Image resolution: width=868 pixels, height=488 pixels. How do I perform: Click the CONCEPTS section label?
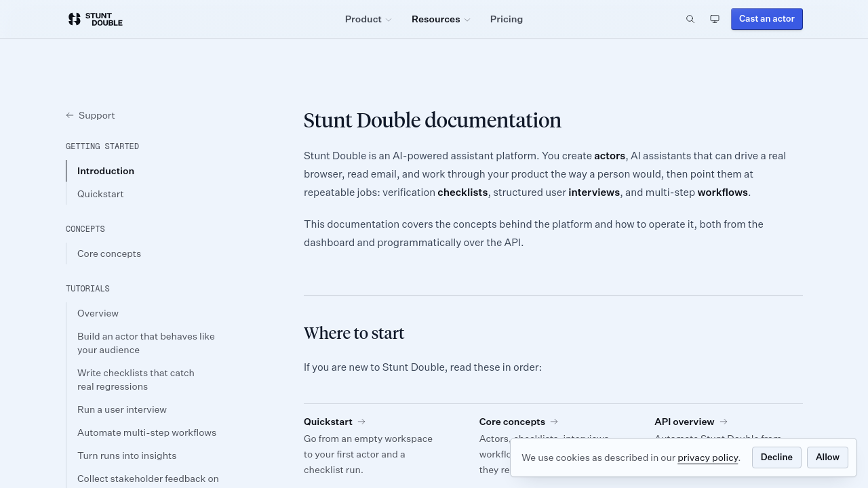(85, 229)
